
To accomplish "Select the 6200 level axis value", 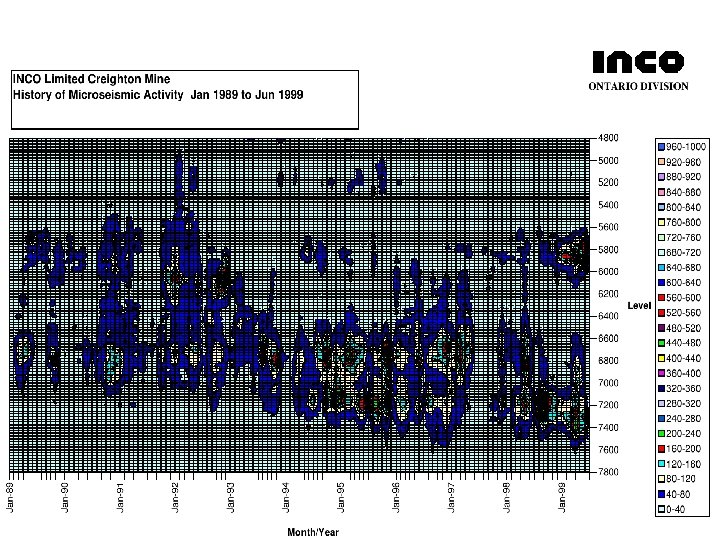I will click(x=608, y=294).
